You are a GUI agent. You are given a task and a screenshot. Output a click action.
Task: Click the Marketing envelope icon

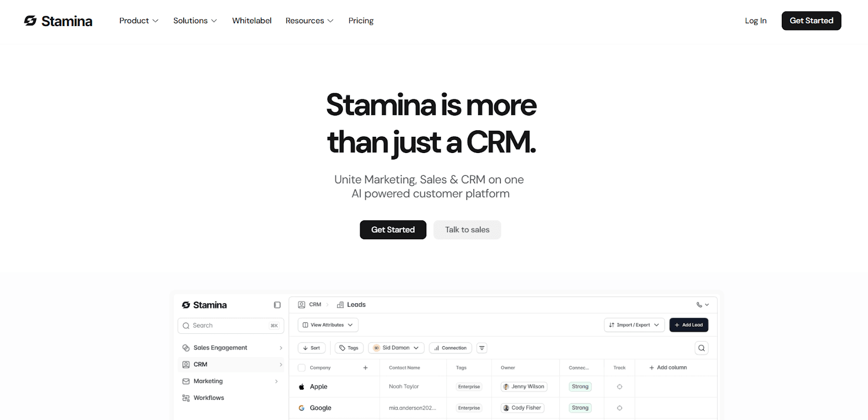[x=186, y=381]
